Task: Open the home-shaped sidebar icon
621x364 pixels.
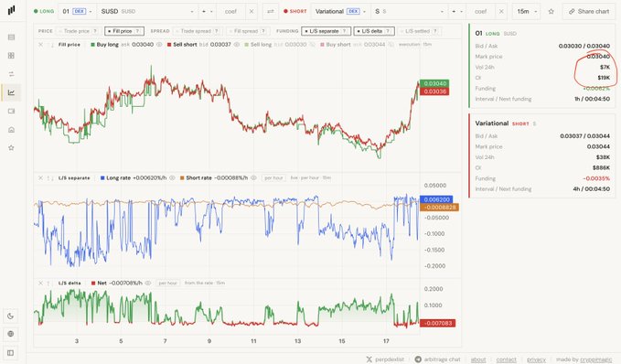Action: (x=11, y=130)
